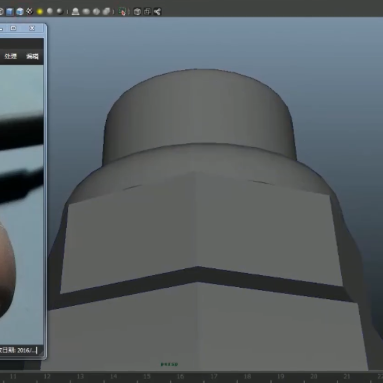The image size is (383, 383).
Task: Enable the X-Ray cube icon
Action: pyautogui.click(x=137, y=12)
